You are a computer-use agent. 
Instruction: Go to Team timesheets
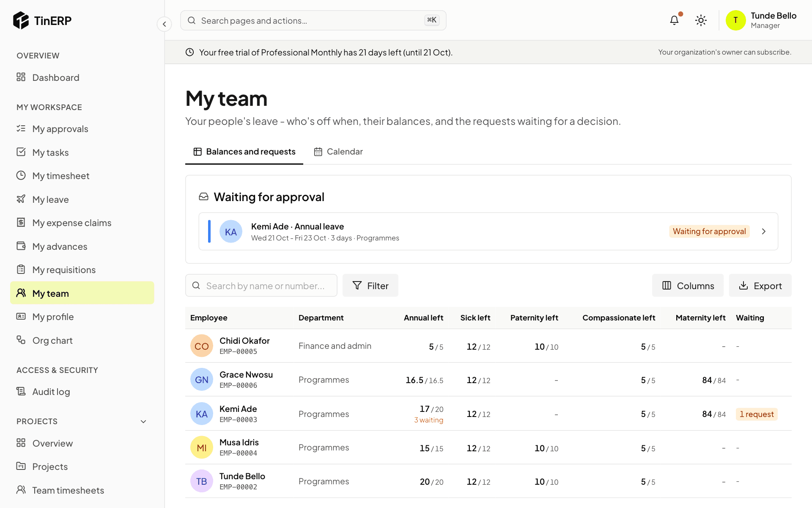click(x=82, y=490)
